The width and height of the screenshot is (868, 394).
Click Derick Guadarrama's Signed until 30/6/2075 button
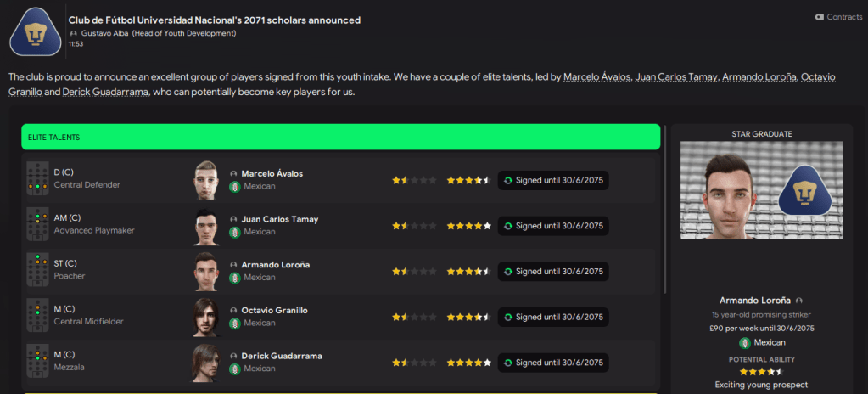pos(552,363)
